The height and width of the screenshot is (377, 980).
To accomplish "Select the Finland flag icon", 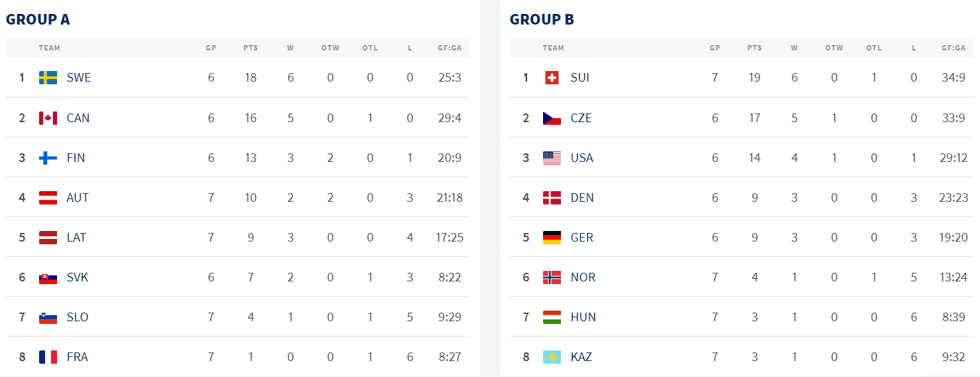I will click(x=48, y=157).
